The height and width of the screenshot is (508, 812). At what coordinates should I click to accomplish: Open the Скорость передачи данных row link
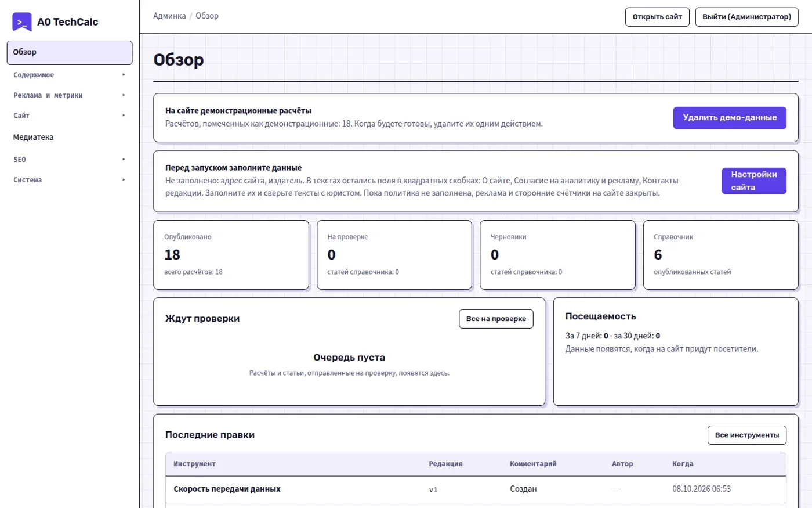pyautogui.click(x=227, y=489)
